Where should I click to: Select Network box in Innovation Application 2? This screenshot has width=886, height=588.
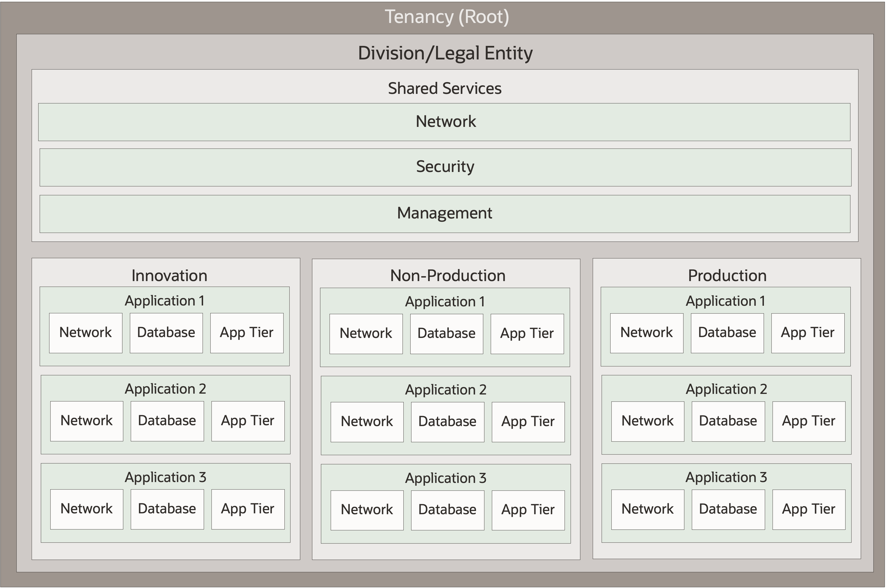(x=87, y=421)
